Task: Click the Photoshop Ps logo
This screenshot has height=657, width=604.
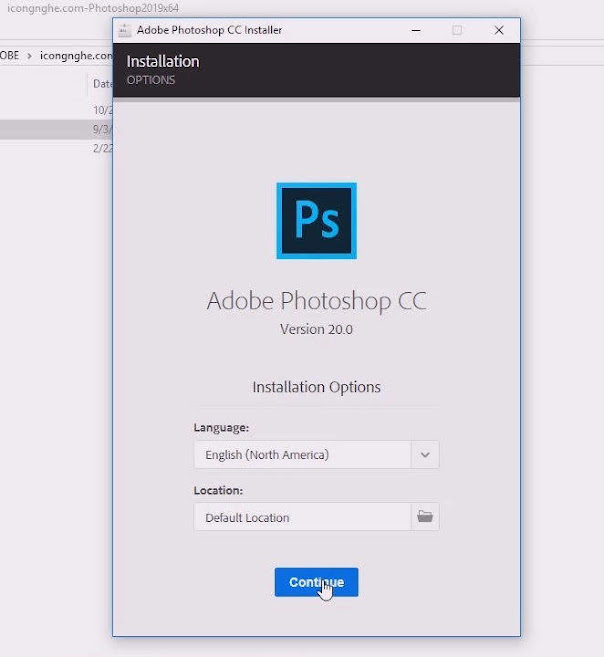Action: (x=317, y=221)
